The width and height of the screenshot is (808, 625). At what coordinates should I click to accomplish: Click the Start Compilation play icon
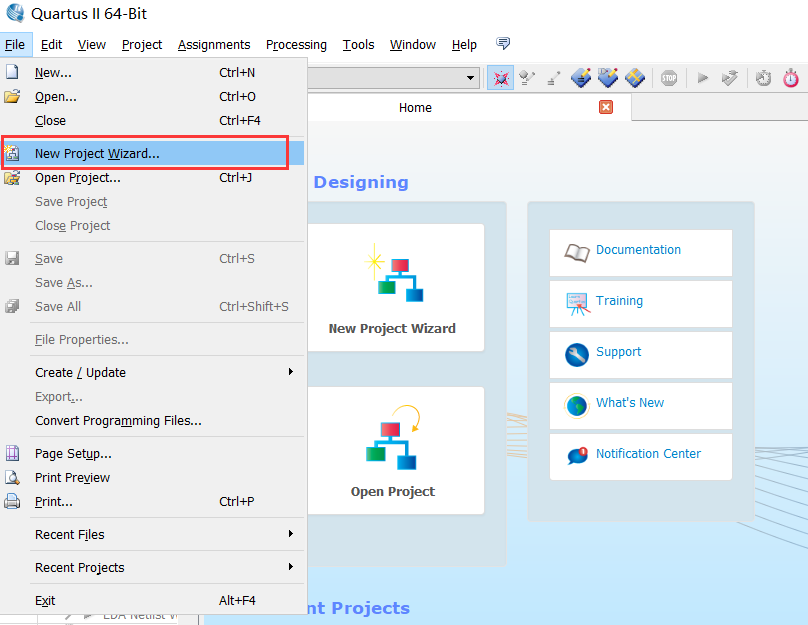click(x=702, y=78)
